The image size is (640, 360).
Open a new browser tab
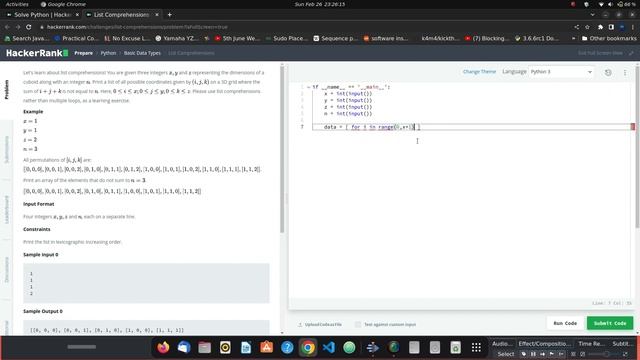pyautogui.click(x=169, y=15)
